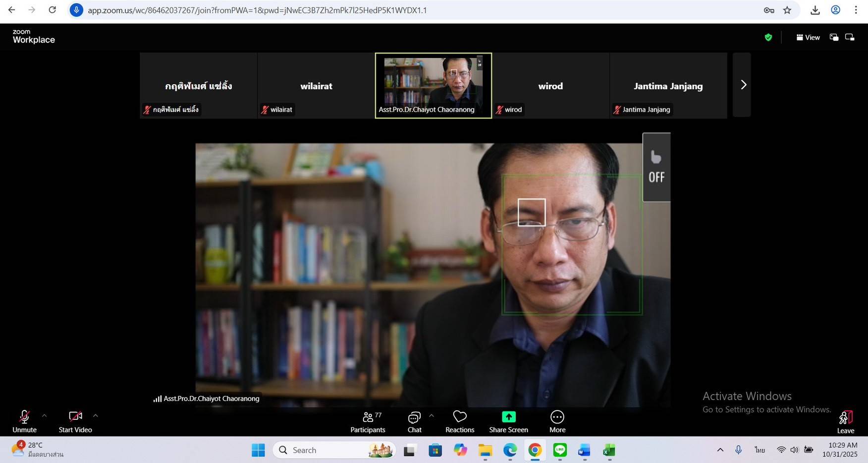868x463 pixels.
Task: Open the Chat panel
Action: [x=414, y=421]
